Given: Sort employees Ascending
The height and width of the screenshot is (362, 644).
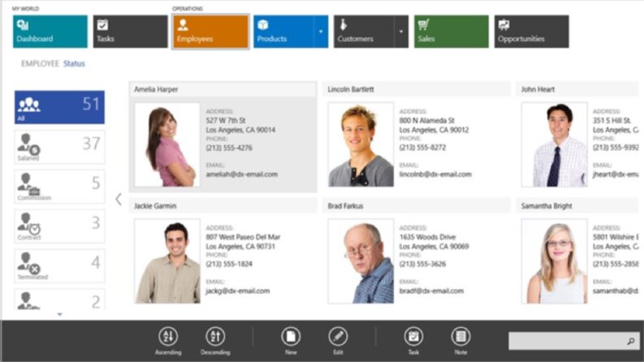Looking at the screenshot, I should [168, 341].
